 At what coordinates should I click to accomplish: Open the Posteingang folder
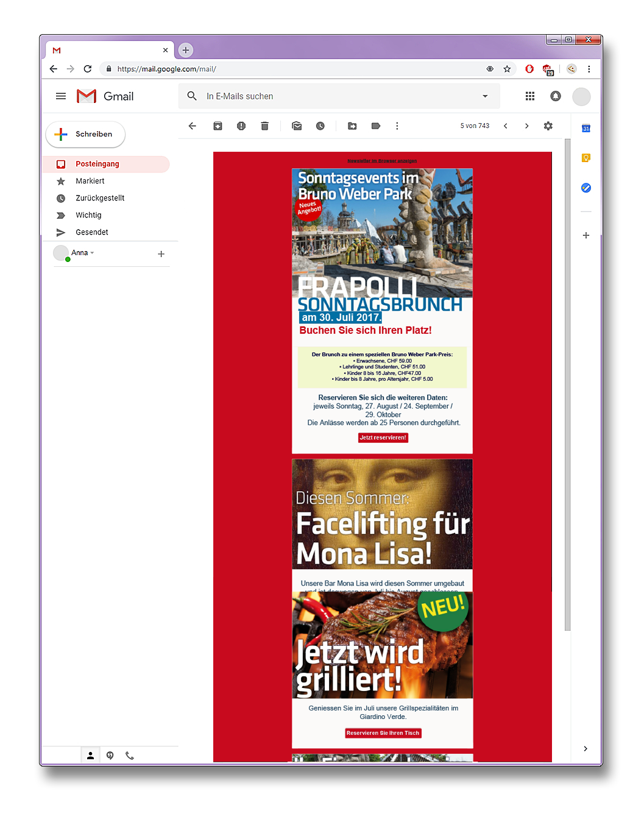(105, 164)
